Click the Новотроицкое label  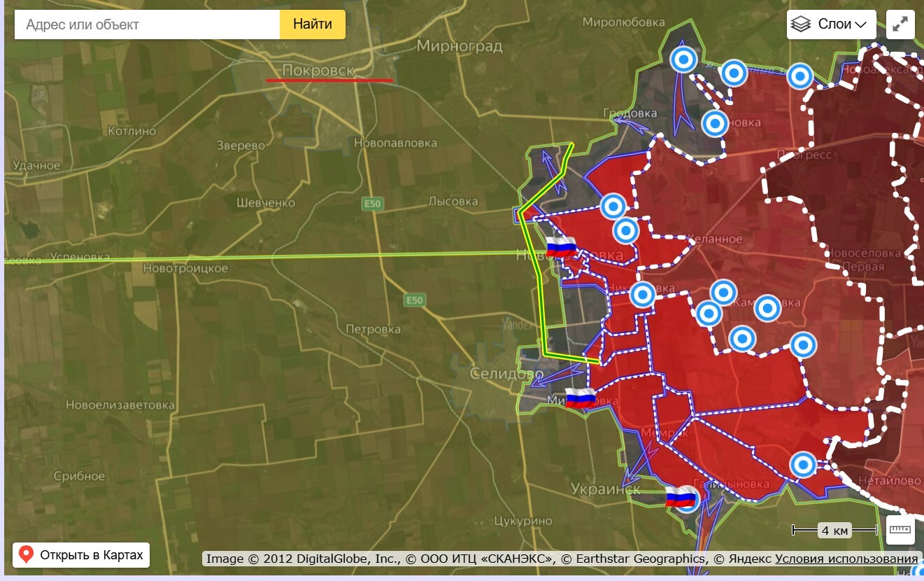(185, 268)
